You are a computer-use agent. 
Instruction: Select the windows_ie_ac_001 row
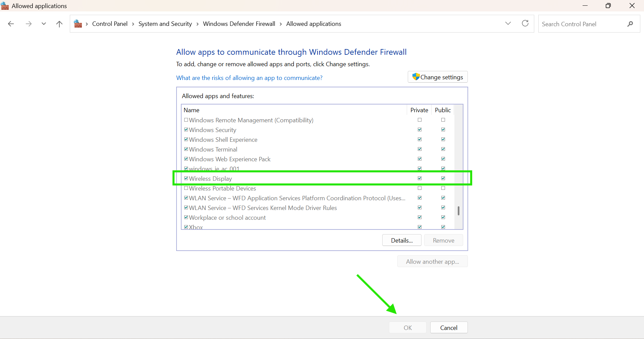pos(318,168)
